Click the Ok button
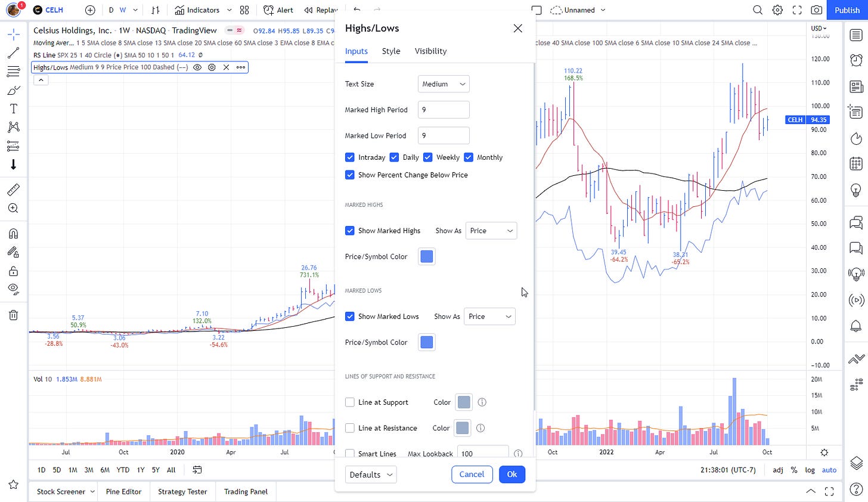This screenshot has height=502, width=868. click(512, 475)
